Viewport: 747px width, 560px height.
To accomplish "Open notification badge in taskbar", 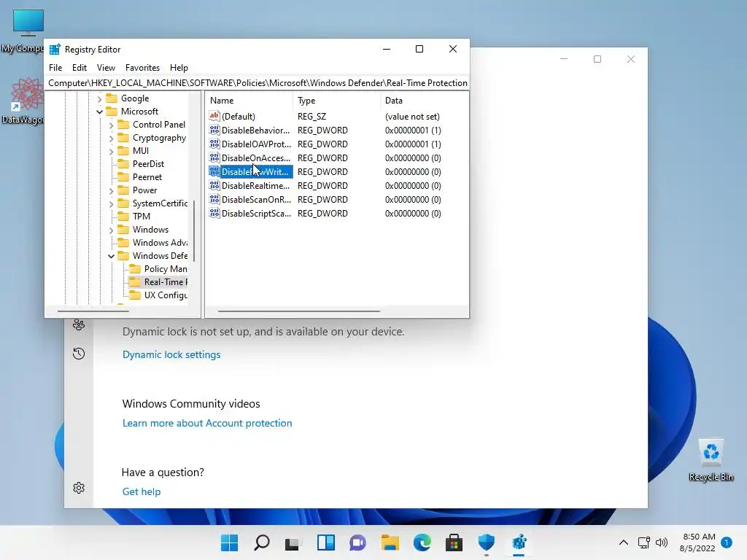I will 727,542.
